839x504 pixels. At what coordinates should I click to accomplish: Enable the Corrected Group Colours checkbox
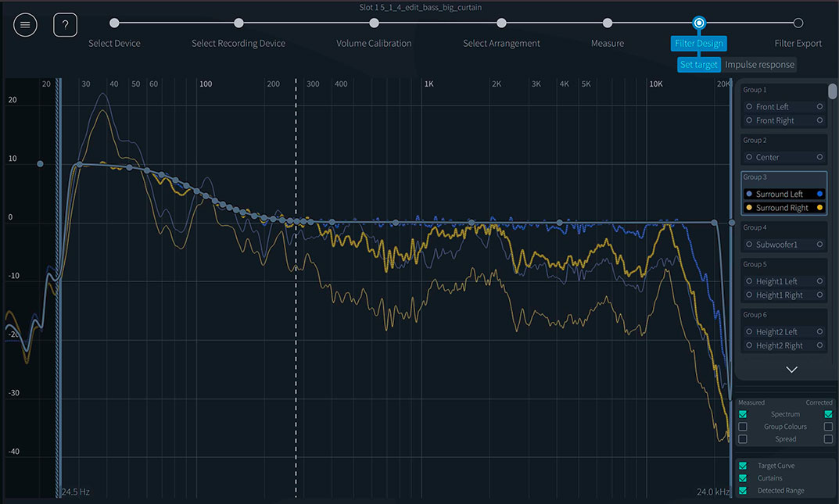tap(828, 427)
